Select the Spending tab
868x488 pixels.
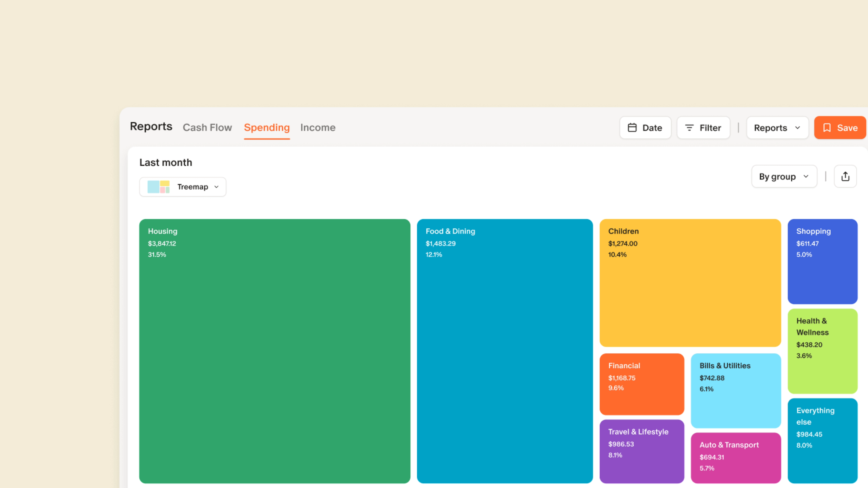coord(267,128)
